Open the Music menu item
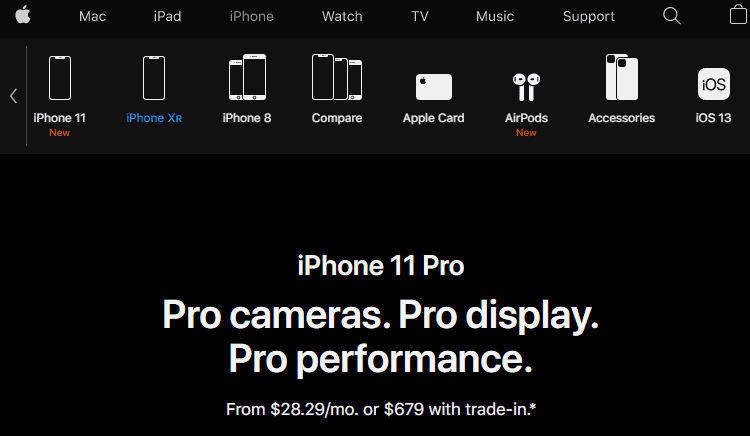This screenshot has width=750, height=436. (x=495, y=16)
